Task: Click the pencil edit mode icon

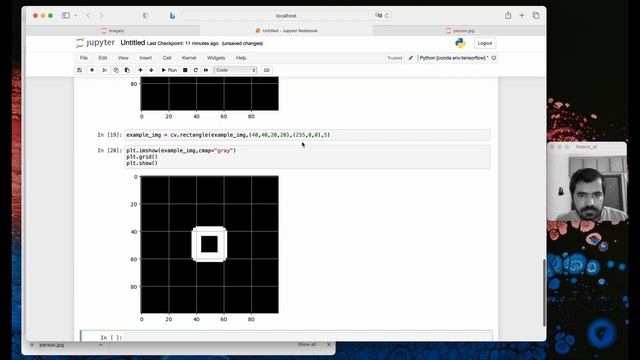Action: (x=411, y=58)
